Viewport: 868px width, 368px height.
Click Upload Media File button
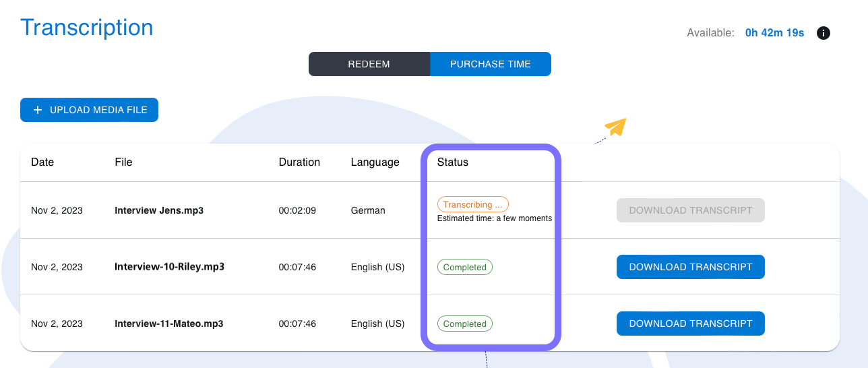[89, 110]
